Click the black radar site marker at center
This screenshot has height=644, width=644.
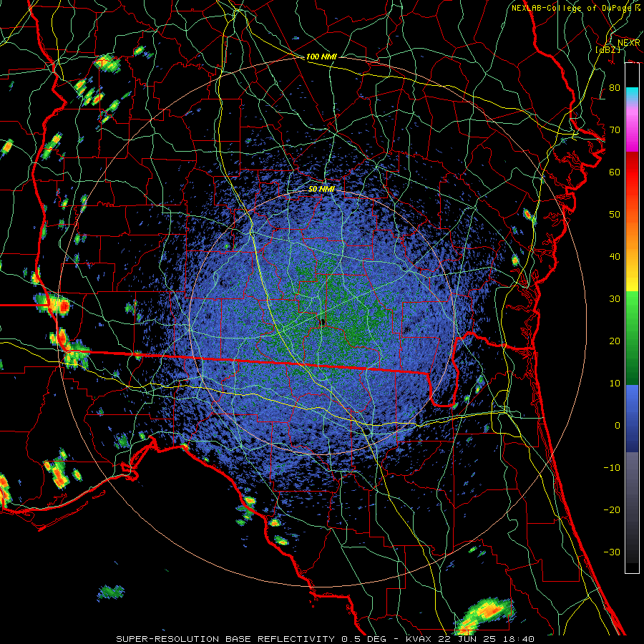click(x=322, y=322)
